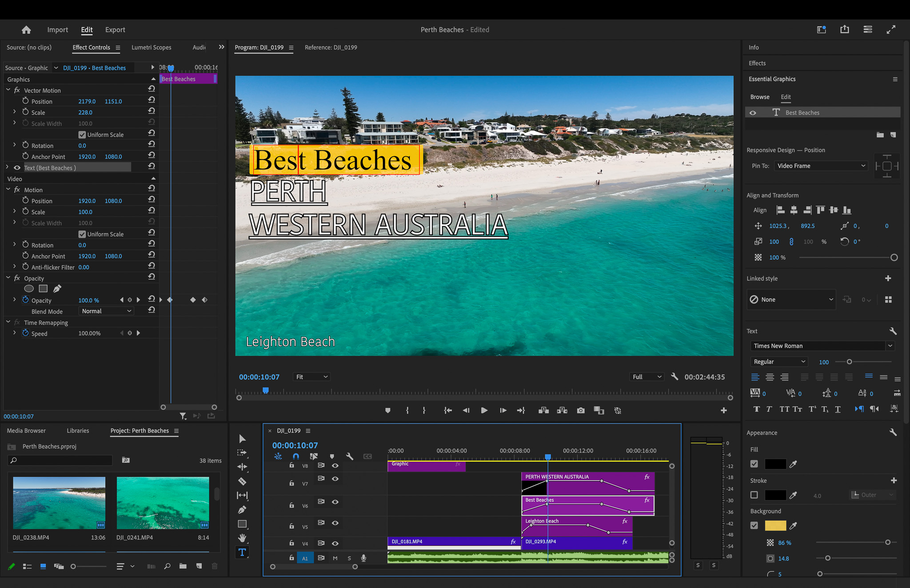
Task: Mute audio track A1
Action: [335, 558]
